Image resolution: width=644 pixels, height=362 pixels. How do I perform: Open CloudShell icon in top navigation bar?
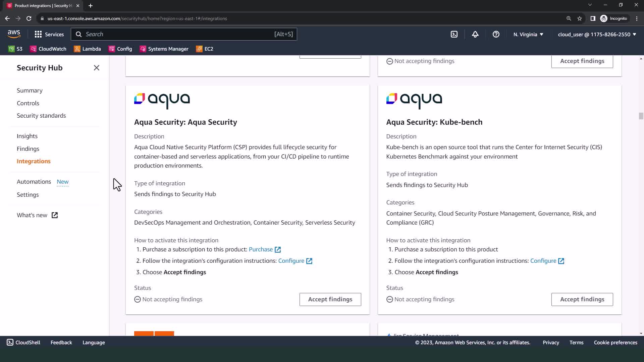pos(454,34)
